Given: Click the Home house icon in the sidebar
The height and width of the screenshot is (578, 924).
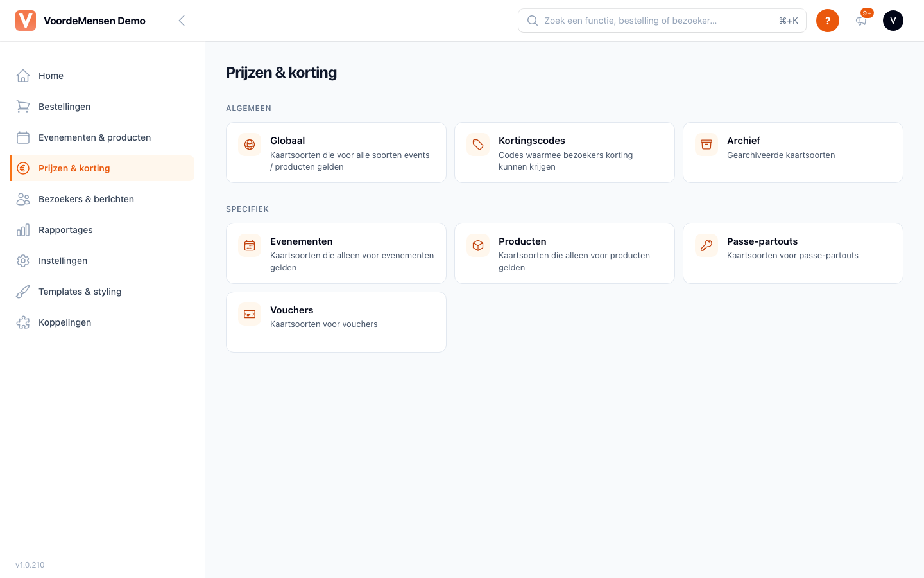Looking at the screenshot, I should pyautogui.click(x=23, y=76).
